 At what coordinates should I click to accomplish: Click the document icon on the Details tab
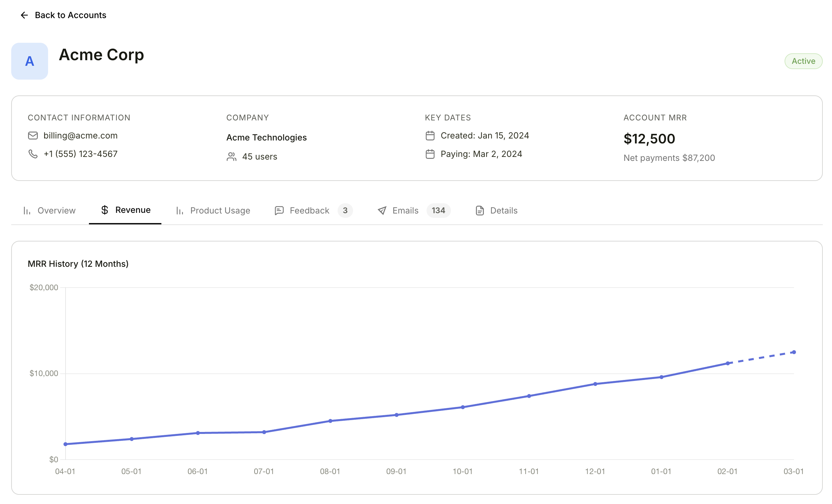pyautogui.click(x=480, y=210)
